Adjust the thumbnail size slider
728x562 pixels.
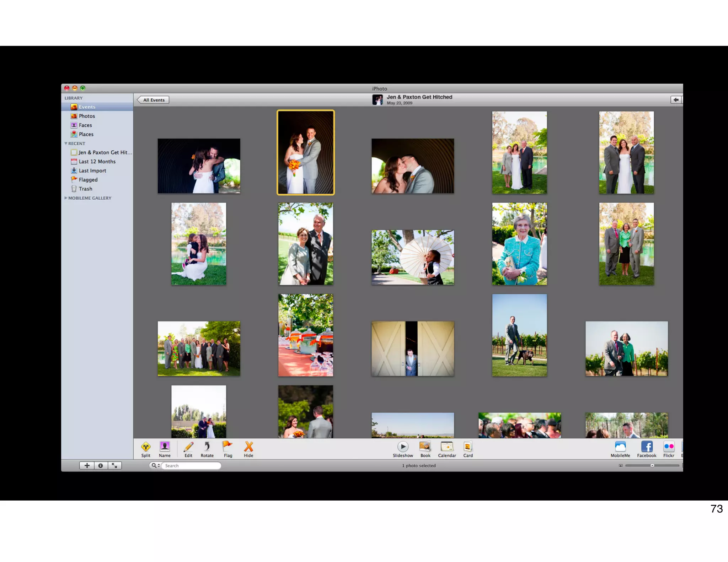coord(652,465)
